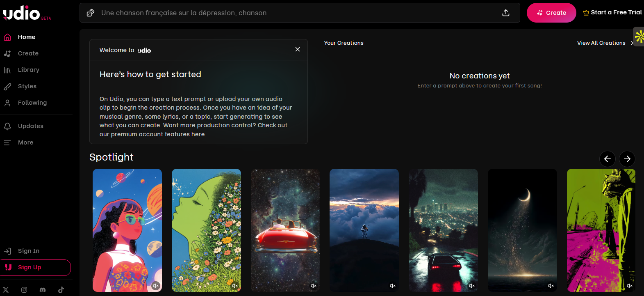Unmute the night city car track
The height and width of the screenshot is (296, 644).
472,286
